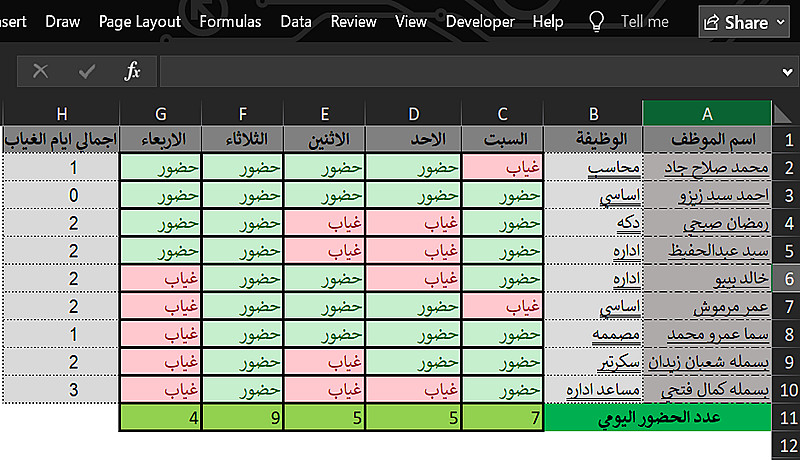The width and height of the screenshot is (800, 460).
Task: Open Insert Function fx dialog
Action: pyautogui.click(x=132, y=71)
